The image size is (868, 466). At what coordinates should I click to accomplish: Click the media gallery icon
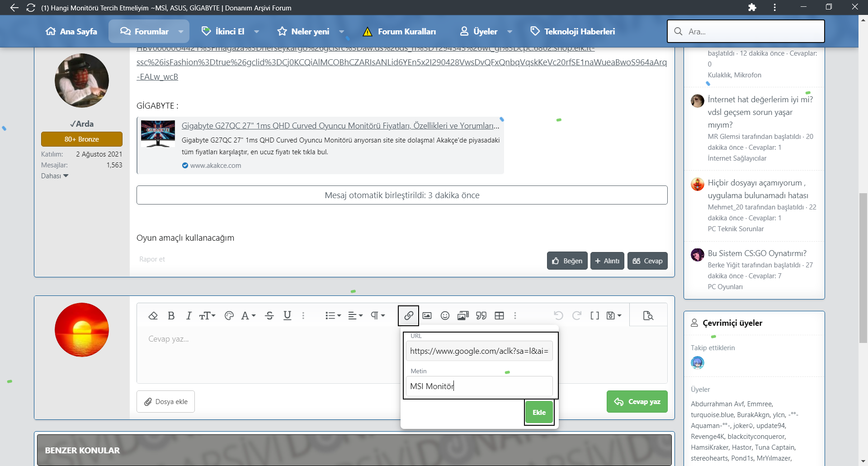[x=463, y=316]
